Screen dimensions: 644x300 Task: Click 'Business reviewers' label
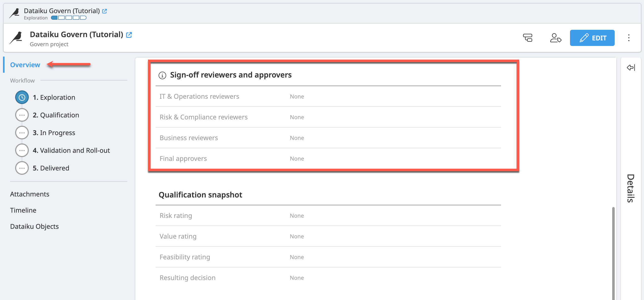(x=189, y=138)
